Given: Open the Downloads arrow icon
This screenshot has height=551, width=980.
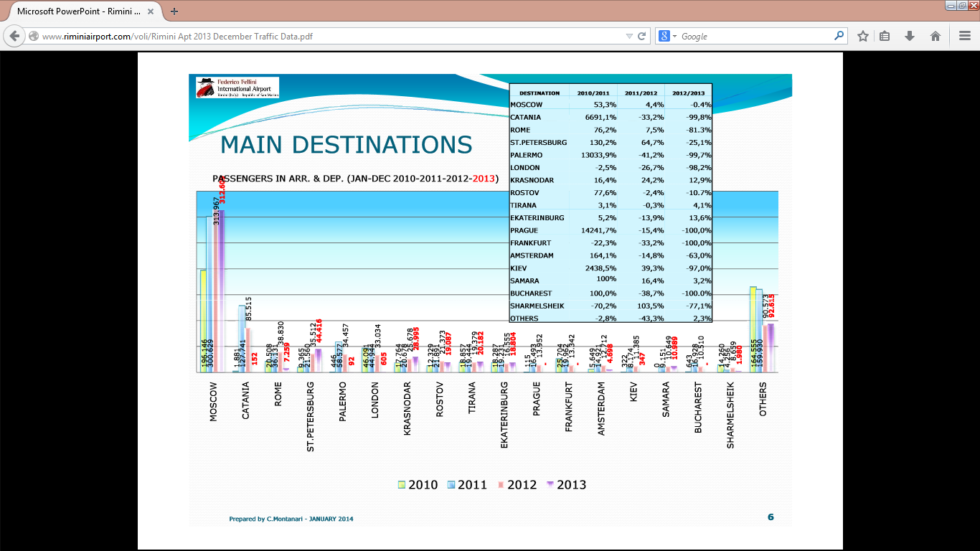Looking at the screenshot, I should pyautogui.click(x=910, y=36).
